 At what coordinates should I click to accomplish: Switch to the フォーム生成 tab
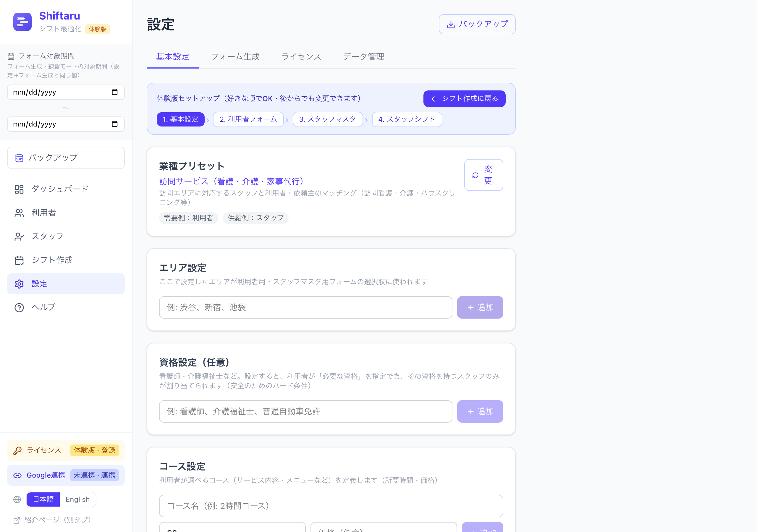[x=235, y=57]
